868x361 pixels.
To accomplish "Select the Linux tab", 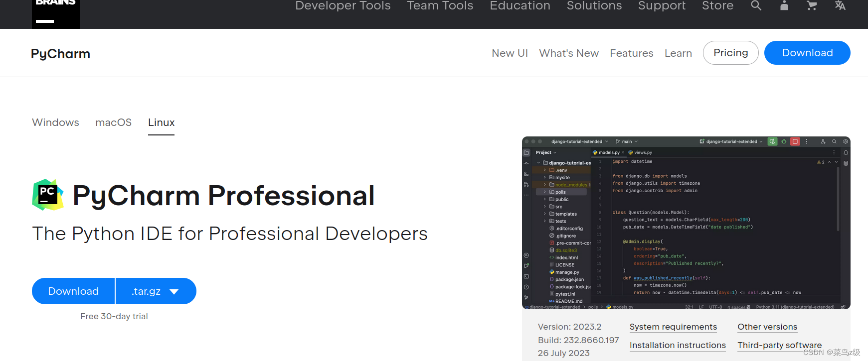I will click(x=161, y=122).
